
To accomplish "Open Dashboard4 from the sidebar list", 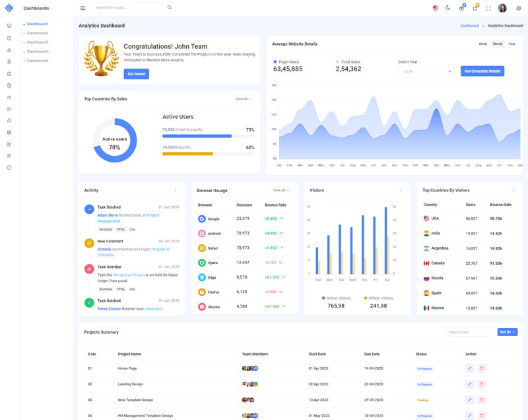I will (38, 52).
